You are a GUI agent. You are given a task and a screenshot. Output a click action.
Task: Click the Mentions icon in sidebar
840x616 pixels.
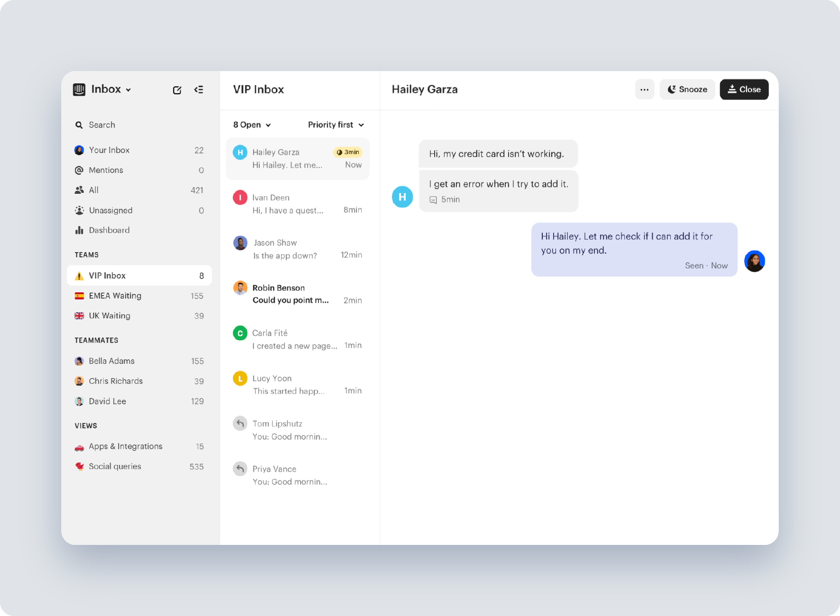pos(79,170)
